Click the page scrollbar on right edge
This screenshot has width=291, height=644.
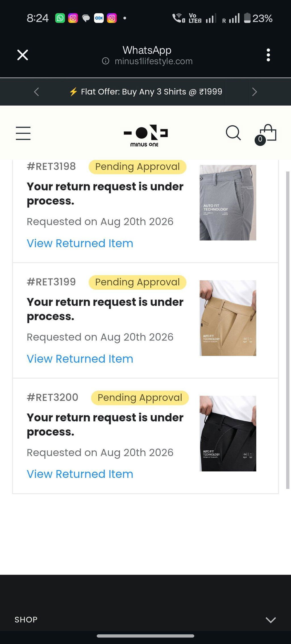point(288,330)
